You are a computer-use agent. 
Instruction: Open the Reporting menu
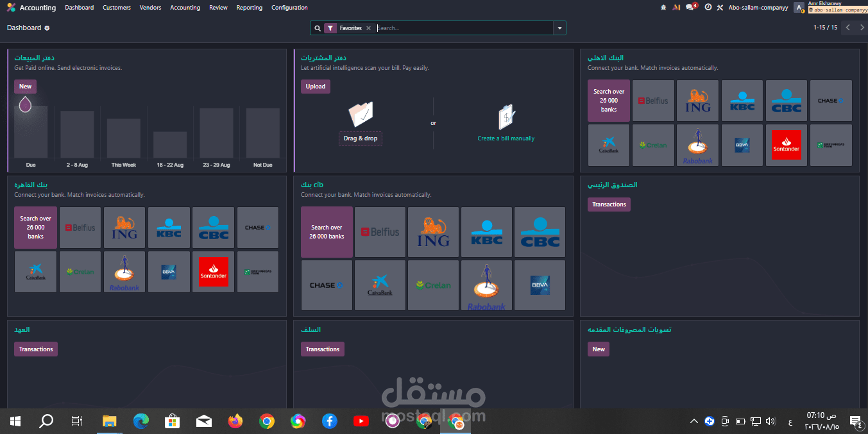249,8
